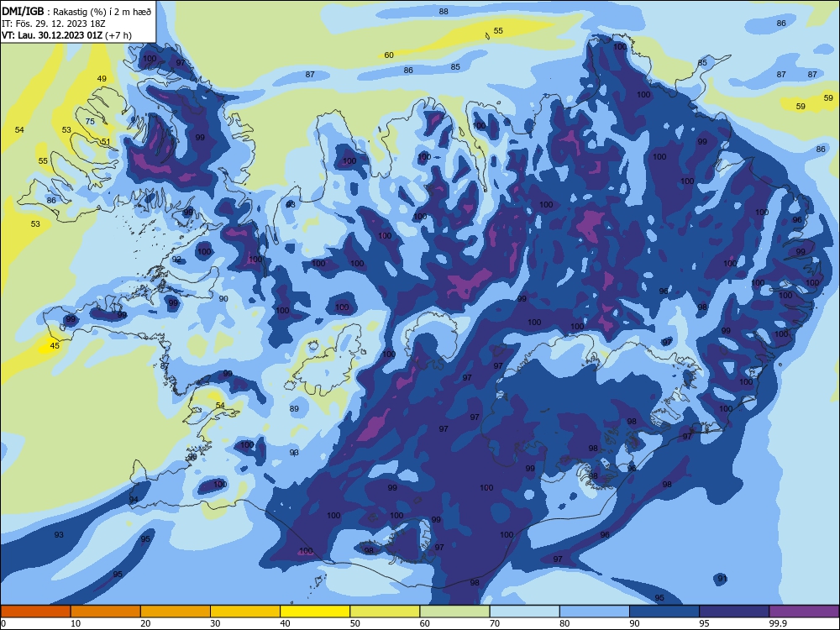Click the humidity value '89' inland southwest
Viewport: 840px width, 630px height.
tap(294, 409)
